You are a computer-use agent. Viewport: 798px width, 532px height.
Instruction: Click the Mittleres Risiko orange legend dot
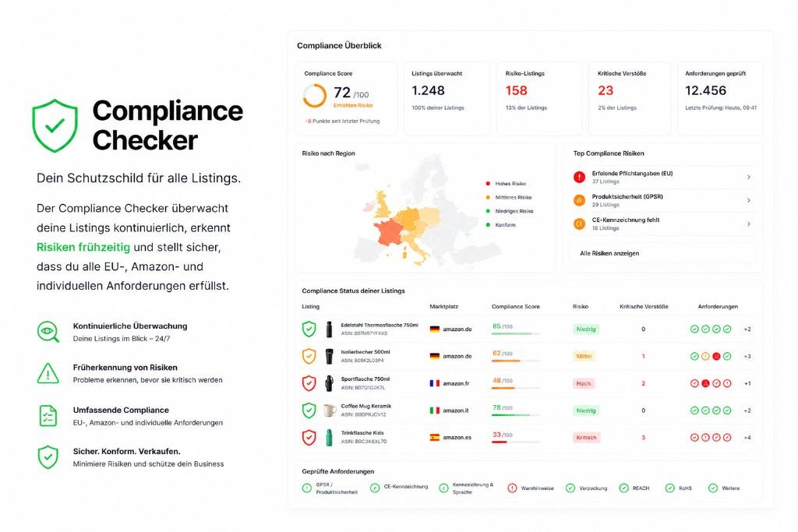488,197
